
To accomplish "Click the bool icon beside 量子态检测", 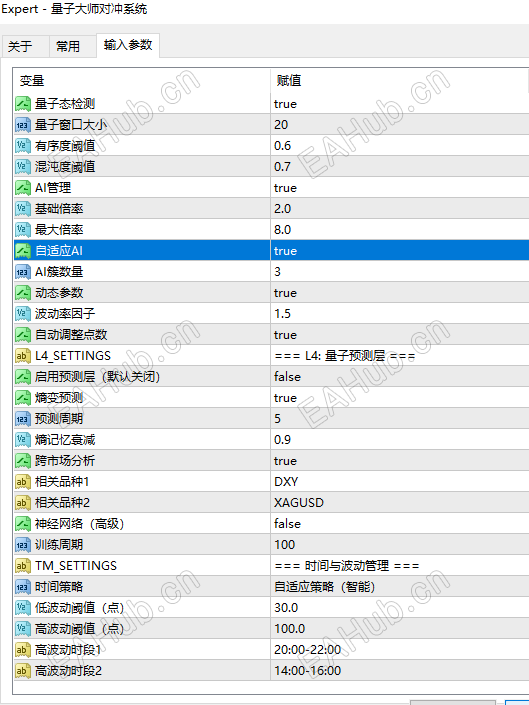I will [22, 104].
